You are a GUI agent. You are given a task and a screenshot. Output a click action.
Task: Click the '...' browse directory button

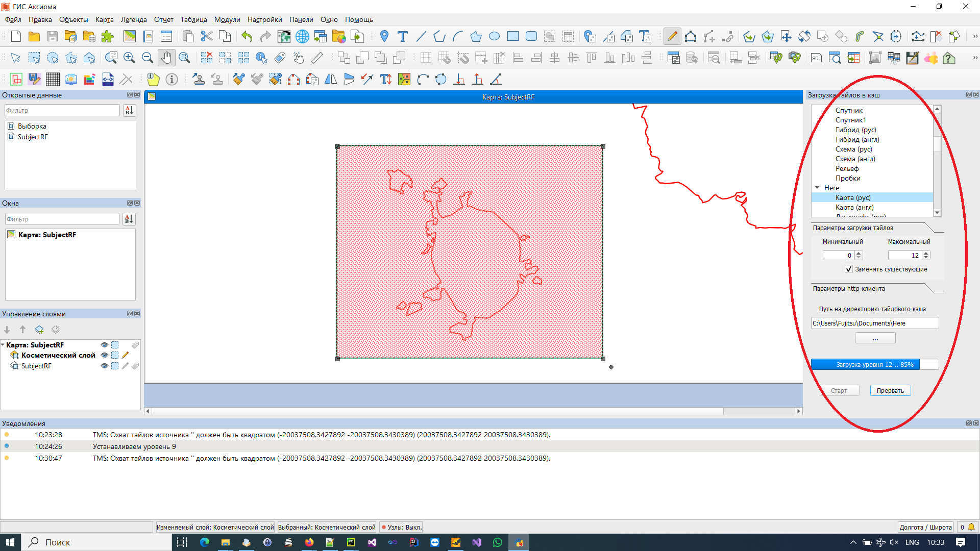coord(875,338)
